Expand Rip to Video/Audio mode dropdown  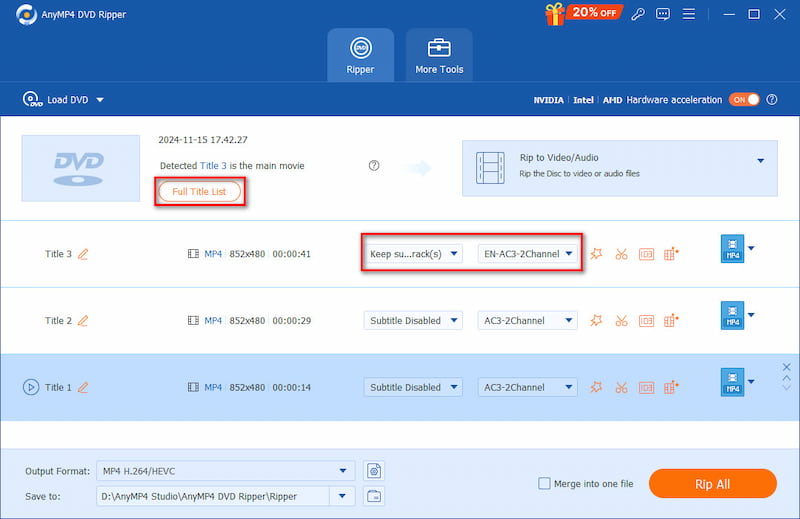[x=760, y=161]
